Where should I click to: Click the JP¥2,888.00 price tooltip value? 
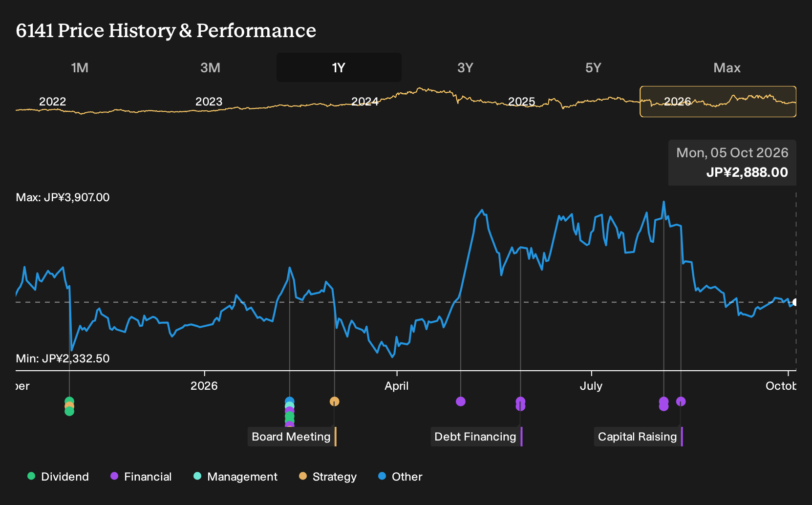pos(747,172)
